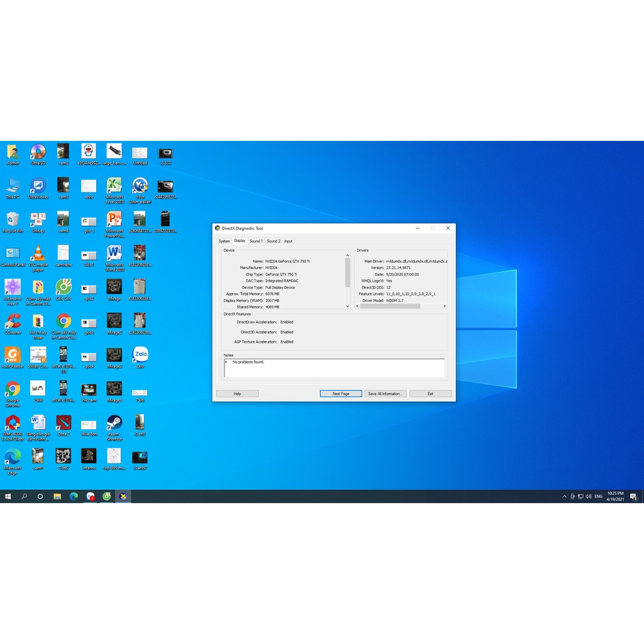Select the Dota 2 desktop icon

click(x=64, y=423)
